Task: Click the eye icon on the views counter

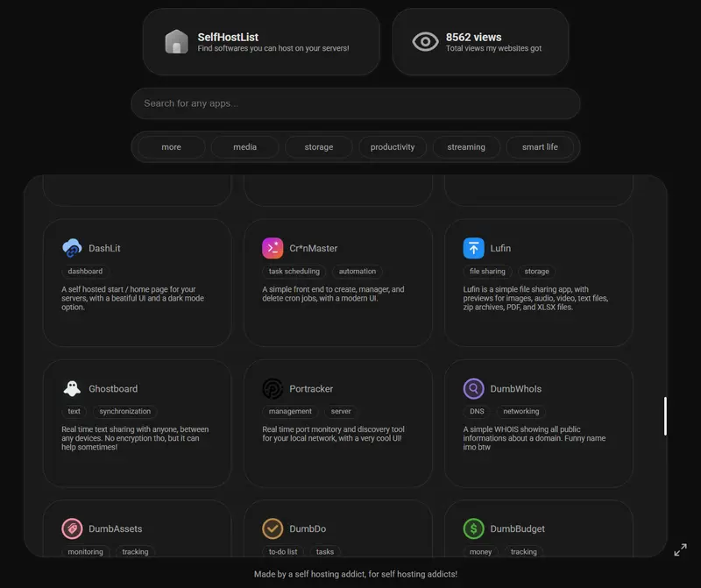Action: pyautogui.click(x=425, y=40)
